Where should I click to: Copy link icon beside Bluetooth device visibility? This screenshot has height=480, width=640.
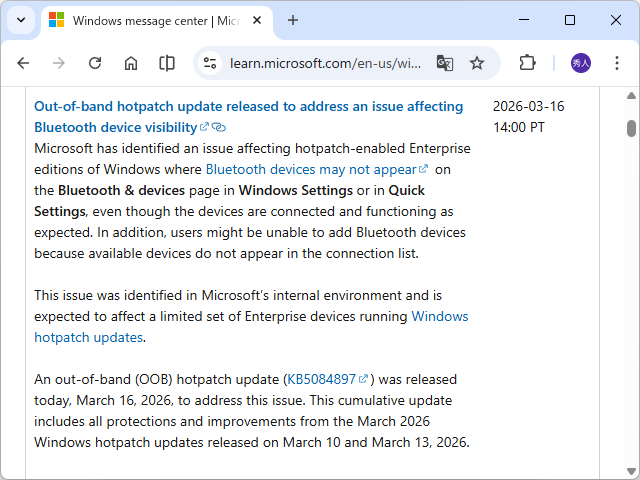(219, 128)
